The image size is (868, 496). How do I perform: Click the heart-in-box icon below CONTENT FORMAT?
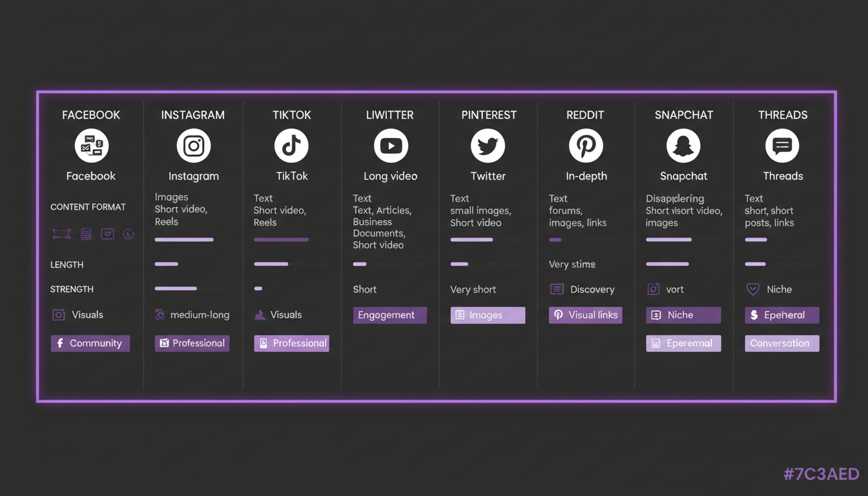tap(108, 234)
